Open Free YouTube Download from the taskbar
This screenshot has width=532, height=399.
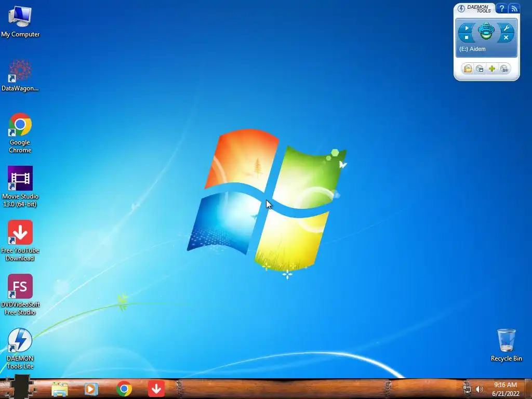point(156,389)
